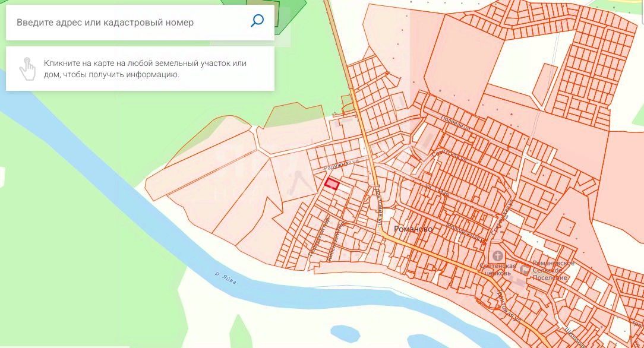Click the pointing hand hint icon
This screenshot has width=644, height=348.
click(27, 69)
